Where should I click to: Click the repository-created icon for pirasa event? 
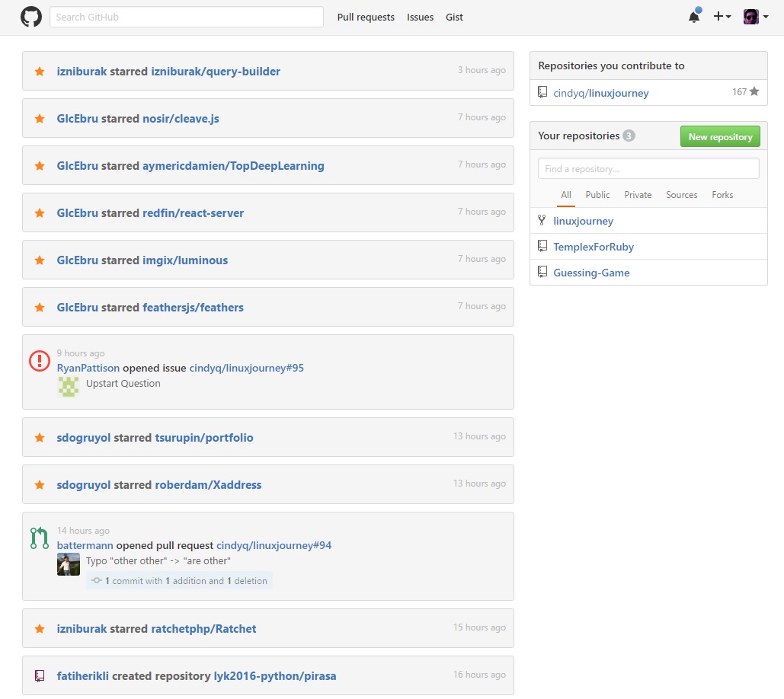40,676
